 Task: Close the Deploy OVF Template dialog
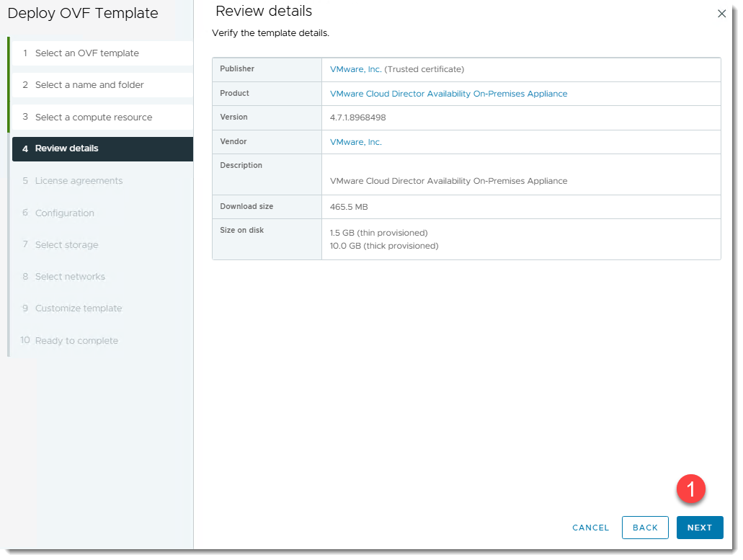click(x=721, y=14)
